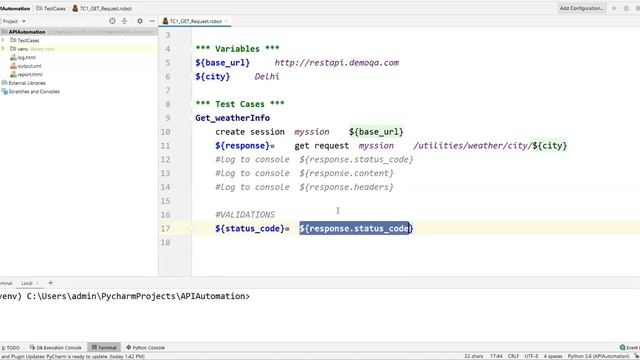
Task: Open External Libraries node
Action: pos(27,83)
